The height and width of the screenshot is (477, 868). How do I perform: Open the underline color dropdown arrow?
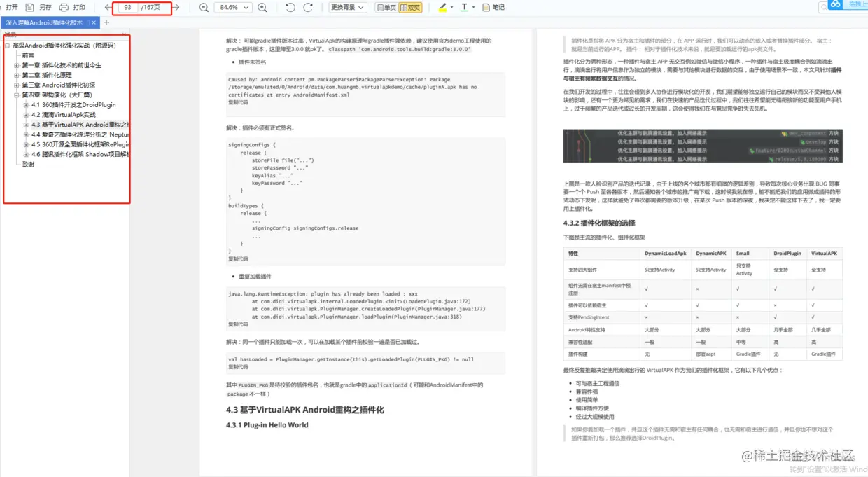pyautogui.click(x=474, y=8)
